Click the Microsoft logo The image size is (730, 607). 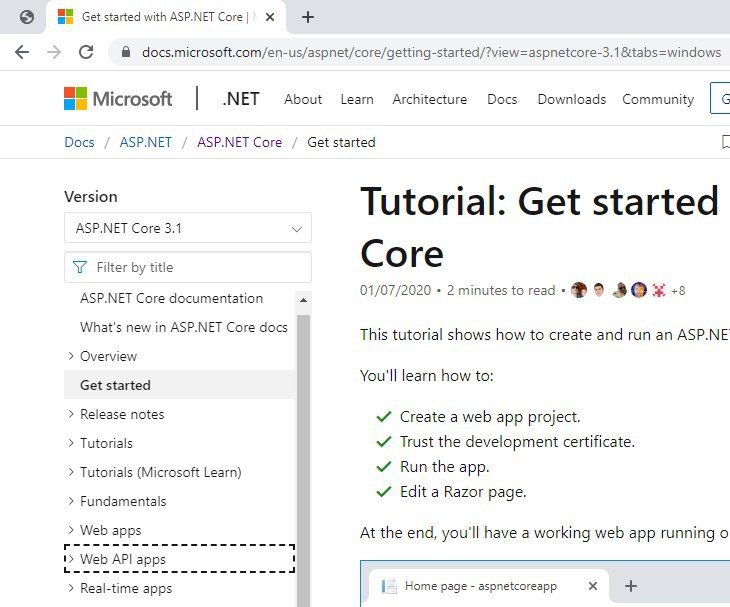[118, 98]
